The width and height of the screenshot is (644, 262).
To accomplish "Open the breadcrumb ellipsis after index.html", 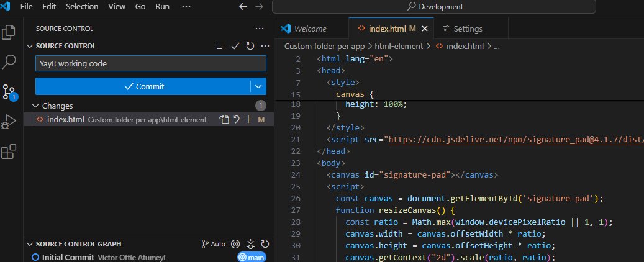I will tap(497, 47).
